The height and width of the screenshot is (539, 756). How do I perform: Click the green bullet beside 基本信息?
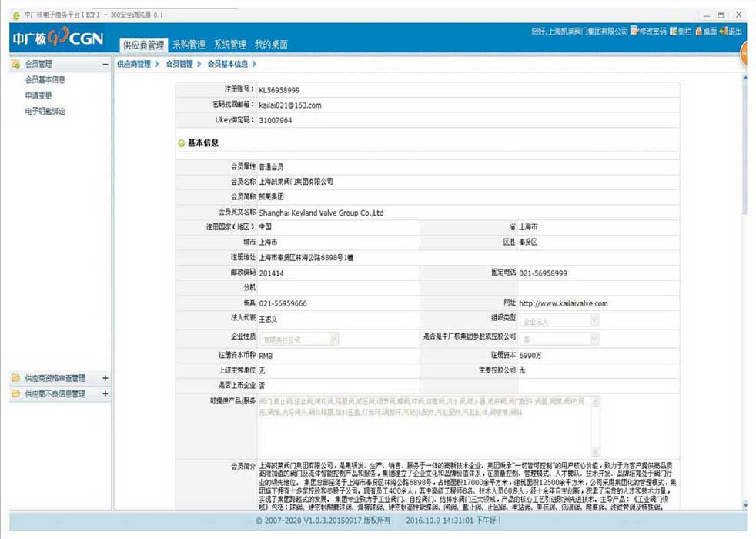[x=181, y=143]
